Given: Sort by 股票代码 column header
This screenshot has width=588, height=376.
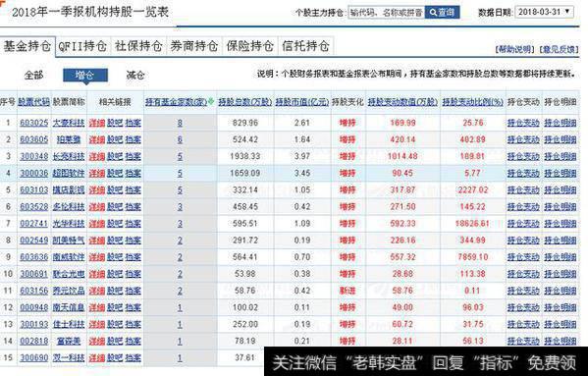Looking at the screenshot, I should (x=33, y=102).
